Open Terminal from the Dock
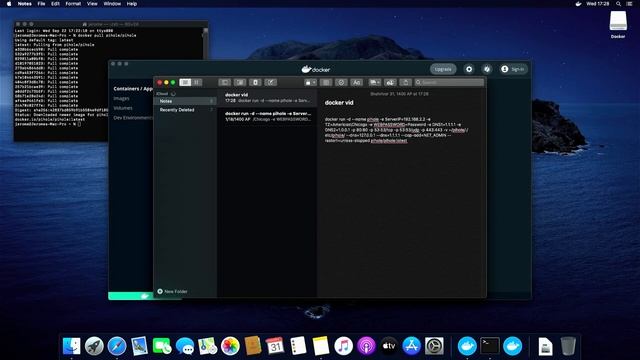640x360 pixels. point(489,346)
